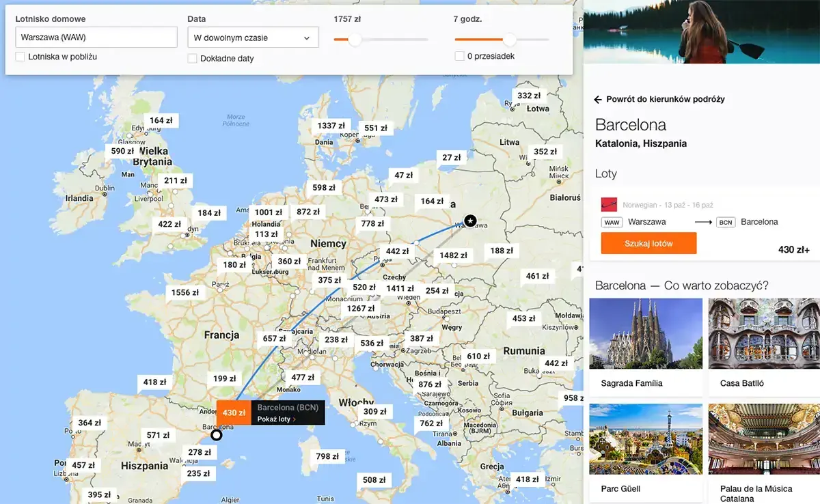Select the 47 zł price label

tap(404, 176)
